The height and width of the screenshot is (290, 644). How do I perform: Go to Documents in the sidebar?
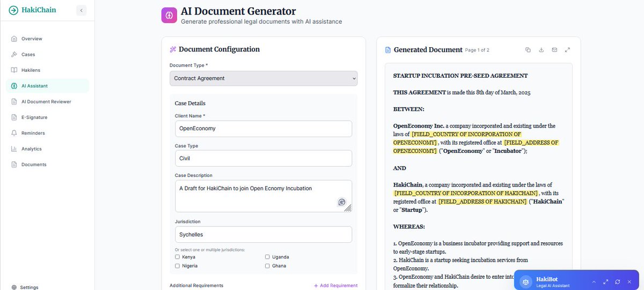[47, 165]
